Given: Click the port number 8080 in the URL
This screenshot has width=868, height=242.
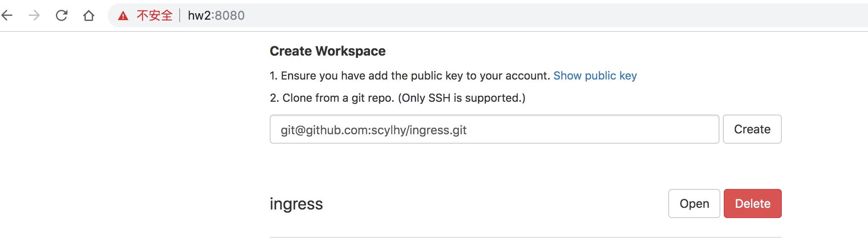Looking at the screenshot, I should (x=230, y=16).
